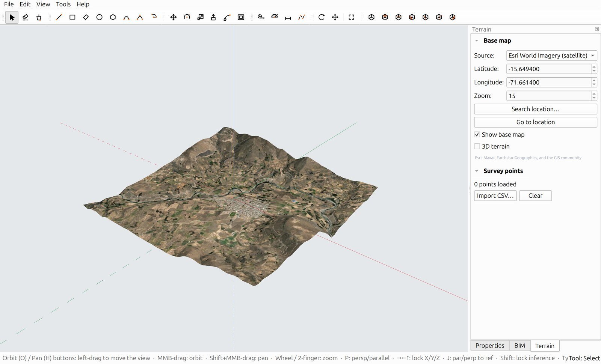Select the Rotated Rectangle diamond tool
The image size is (601, 364).
point(86,17)
